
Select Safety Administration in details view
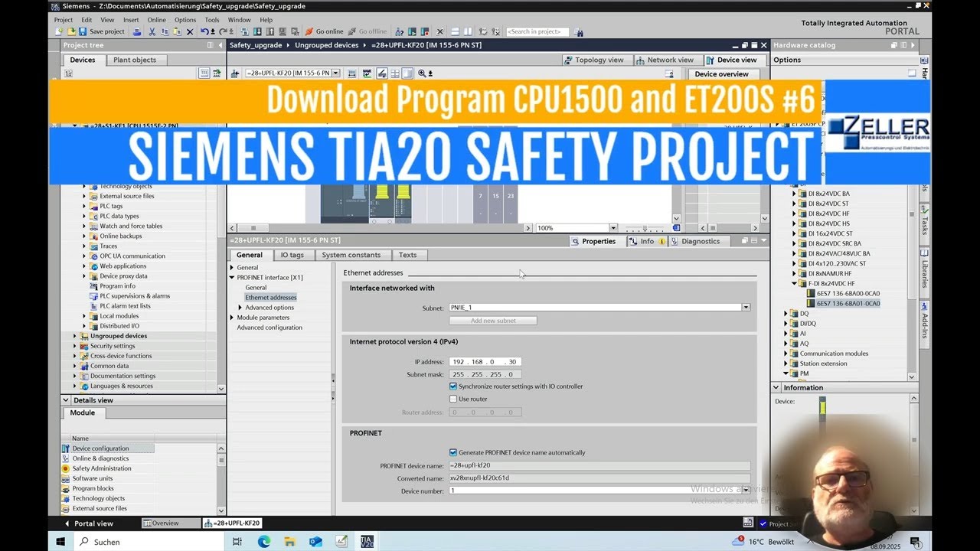pyautogui.click(x=101, y=468)
